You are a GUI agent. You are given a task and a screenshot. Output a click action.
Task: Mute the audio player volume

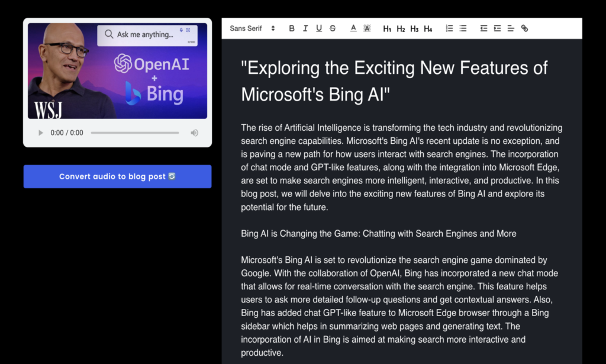tap(194, 133)
